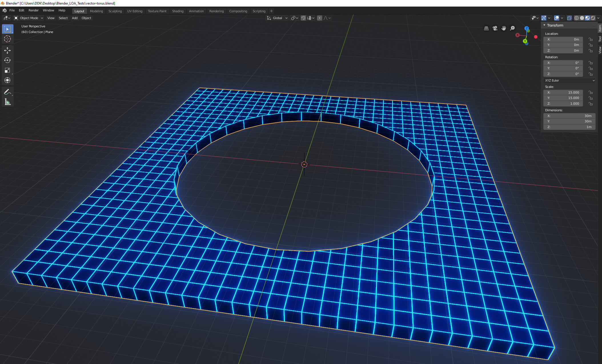Select the Cursor tool in toolbar
Viewport: 602px width, 364px height.
pyautogui.click(x=7, y=39)
